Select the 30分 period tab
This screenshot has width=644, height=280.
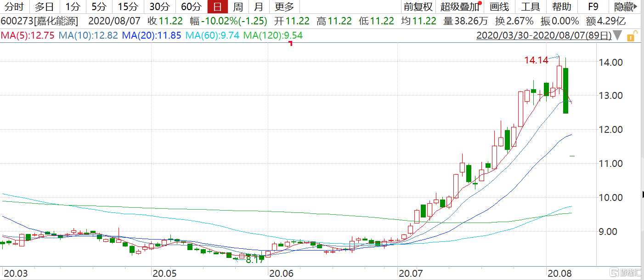159,6
